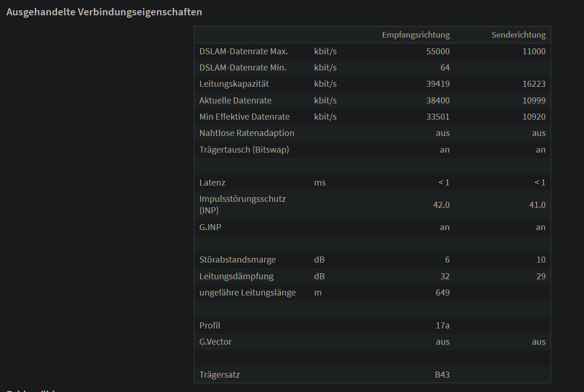Image resolution: width=584 pixels, height=392 pixels.
Task: Click the value 38400
Action: coord(438,100)
